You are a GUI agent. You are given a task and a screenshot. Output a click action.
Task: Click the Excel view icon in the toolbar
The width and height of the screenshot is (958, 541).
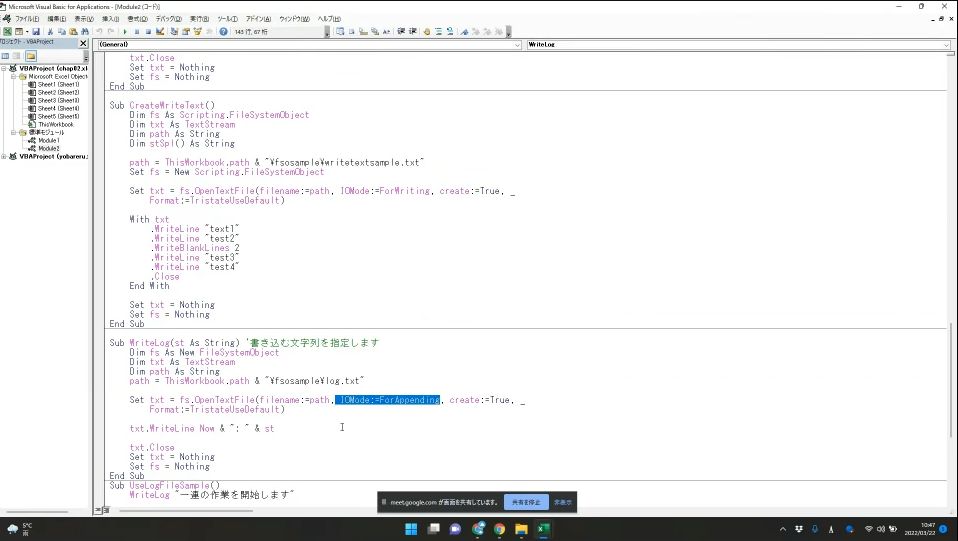[7, 31]
